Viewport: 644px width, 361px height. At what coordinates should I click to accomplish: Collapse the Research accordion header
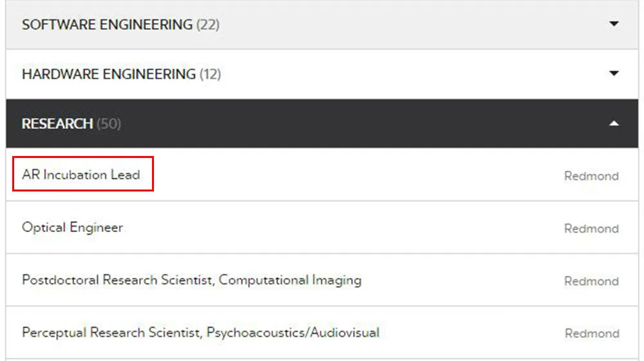tap(322, 123)
